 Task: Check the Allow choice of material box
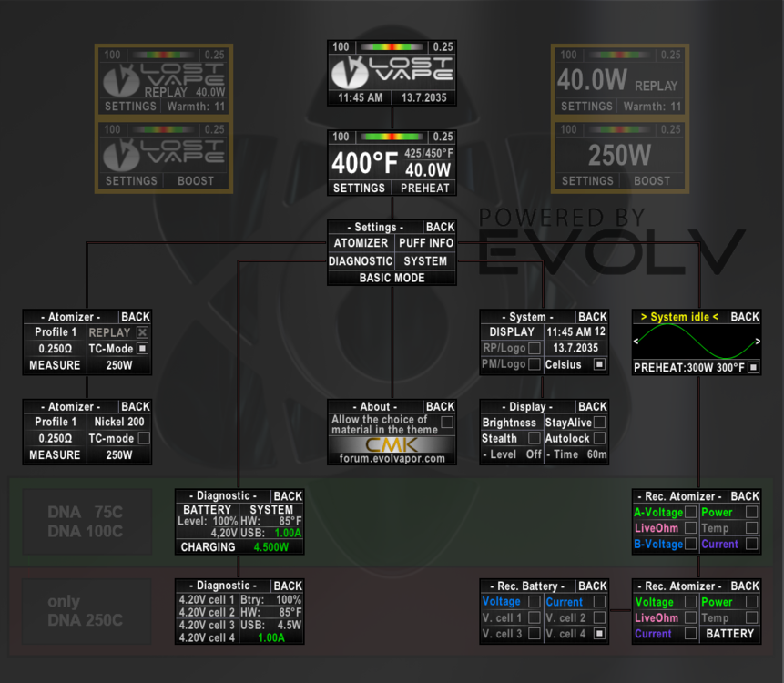447,422
